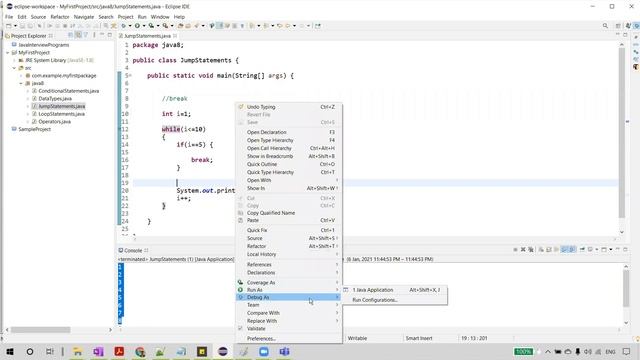This screenshot has width=640, height=360.
Task: Toggle Show Console on Standard Out
Action: (564, 249)
